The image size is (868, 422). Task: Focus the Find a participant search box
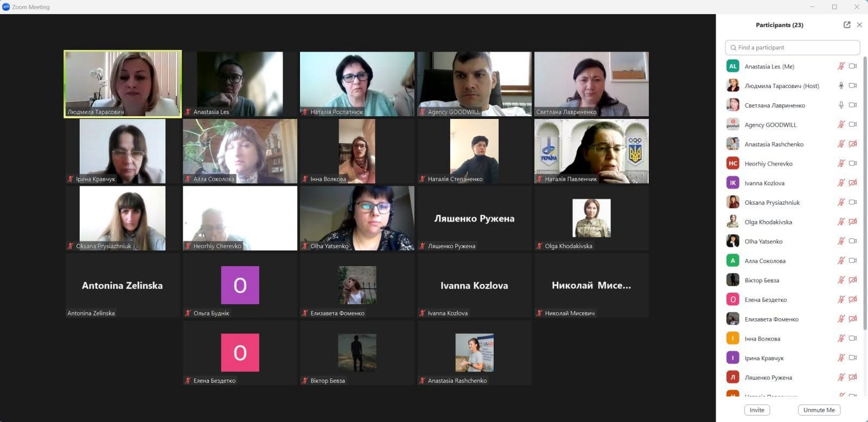[x=792, y=47]
